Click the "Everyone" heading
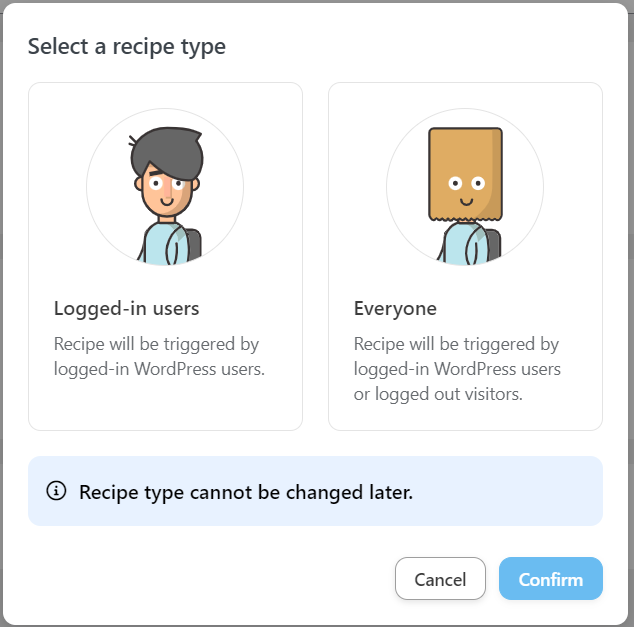 pos(395,308)
